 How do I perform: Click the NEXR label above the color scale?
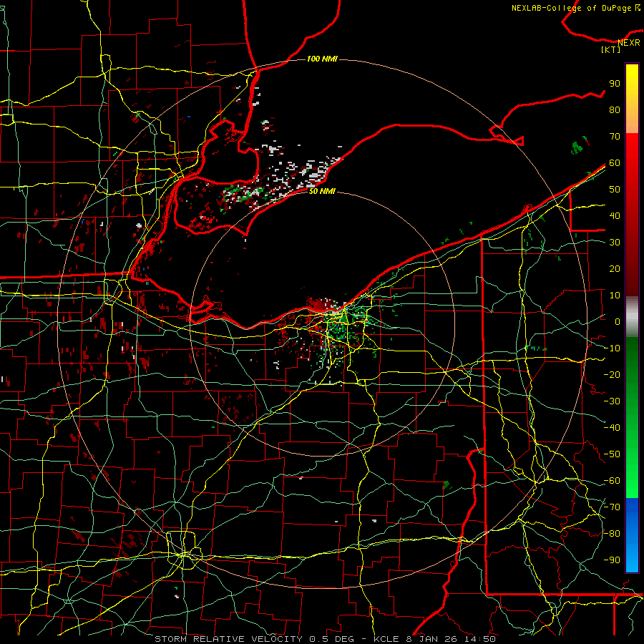click(x=629, y=42)
